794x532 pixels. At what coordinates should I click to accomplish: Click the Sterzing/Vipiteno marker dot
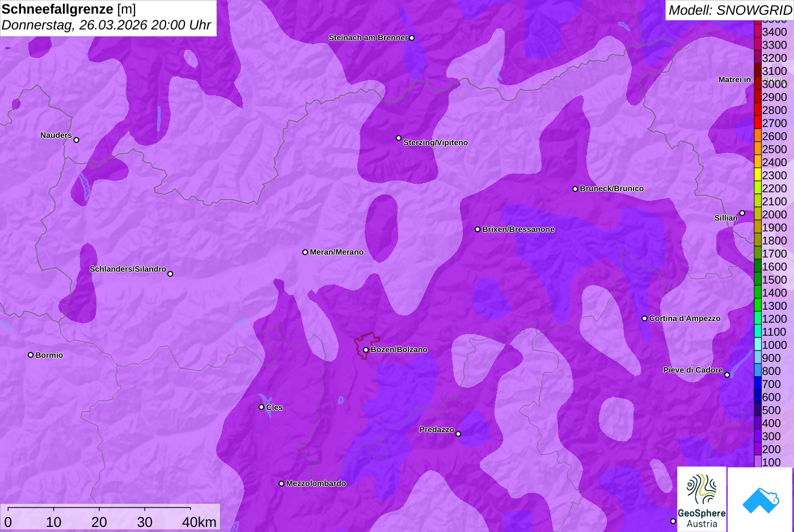coord(399,138)
